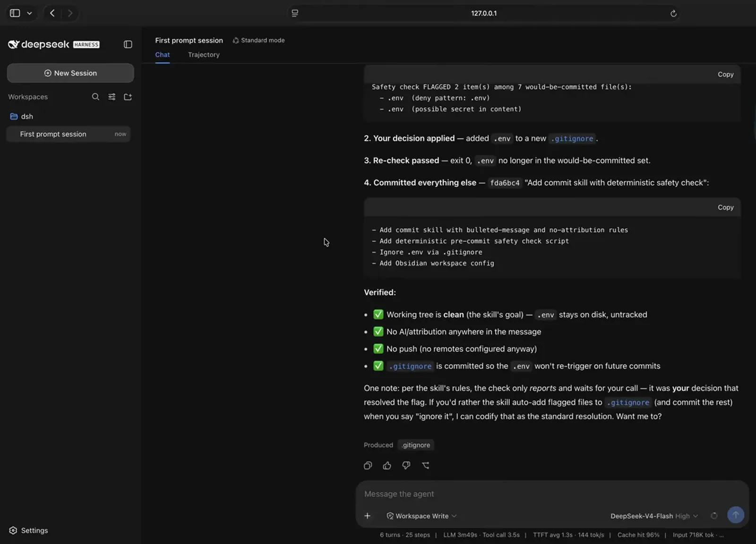Go forward in browser history

pos(70,13)
